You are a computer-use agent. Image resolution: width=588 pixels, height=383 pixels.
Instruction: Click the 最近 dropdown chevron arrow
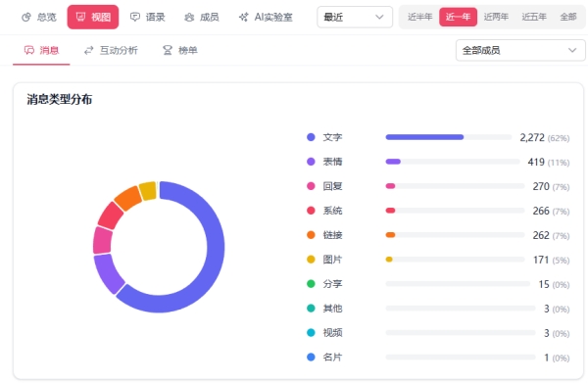(x=379, y=17)
